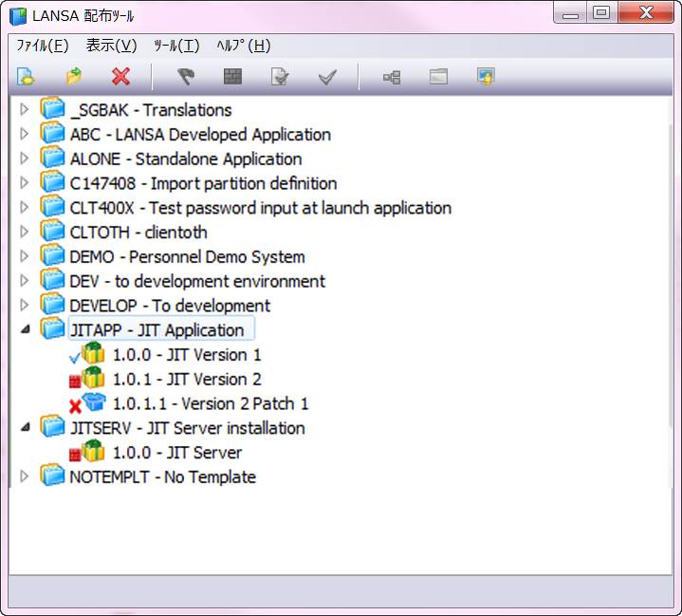Click the grey folder window toolbar icon

438,77
